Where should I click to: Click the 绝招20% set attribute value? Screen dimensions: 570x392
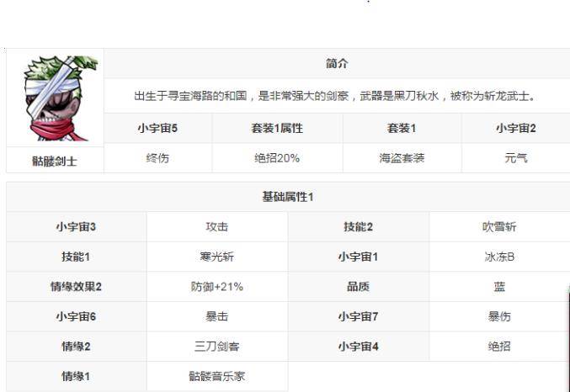(x=277, y=158)
